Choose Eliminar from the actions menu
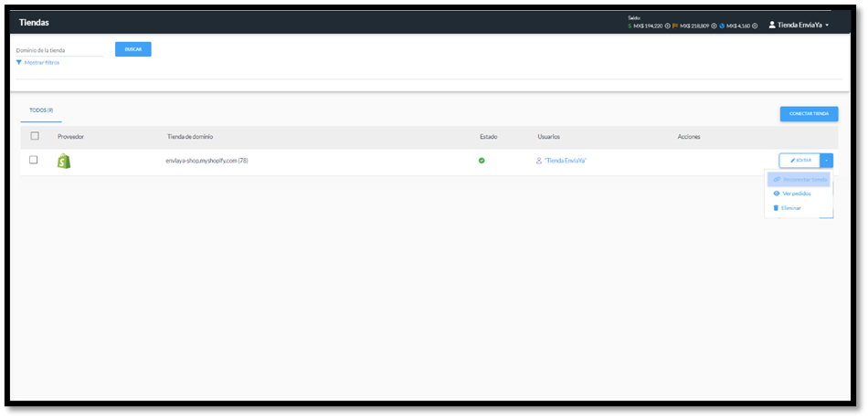Image resolution: width=868 pixels, height=418 pixels. click(788, 208)
